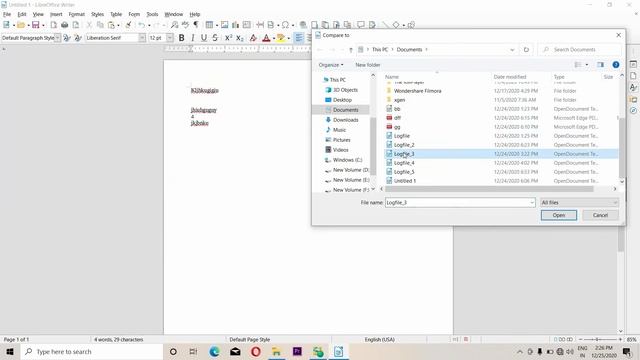Open the Edit menu
Image resolution: width=640 pixels, height=360 pixels.
(x=22, y=14)
